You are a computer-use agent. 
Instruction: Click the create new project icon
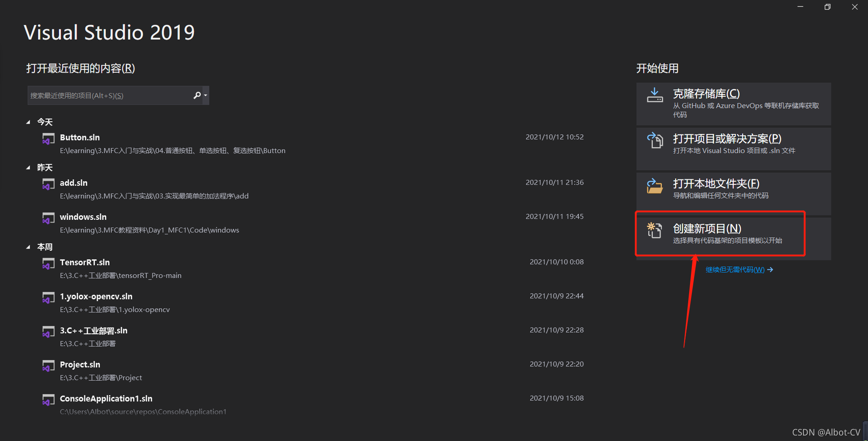coord(655,230)
